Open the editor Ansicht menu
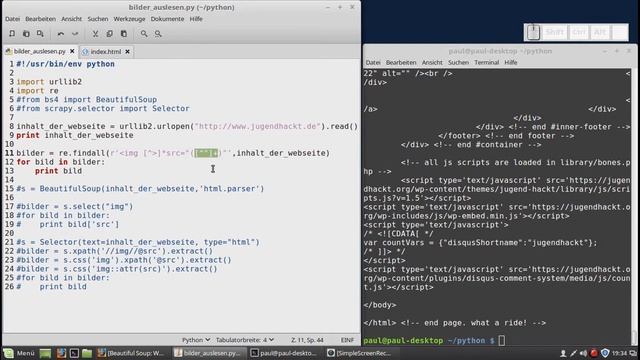640x360 pixels. [71, 19]
